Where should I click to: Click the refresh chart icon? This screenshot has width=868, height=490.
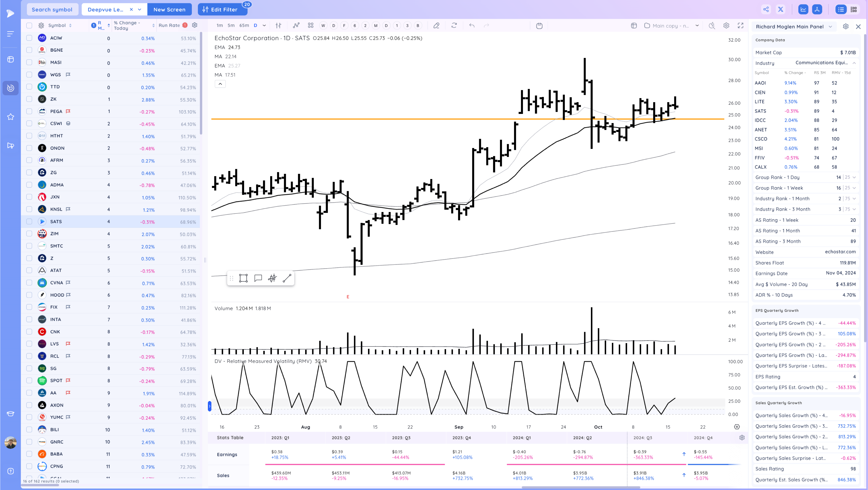click(x=454, y=26)
